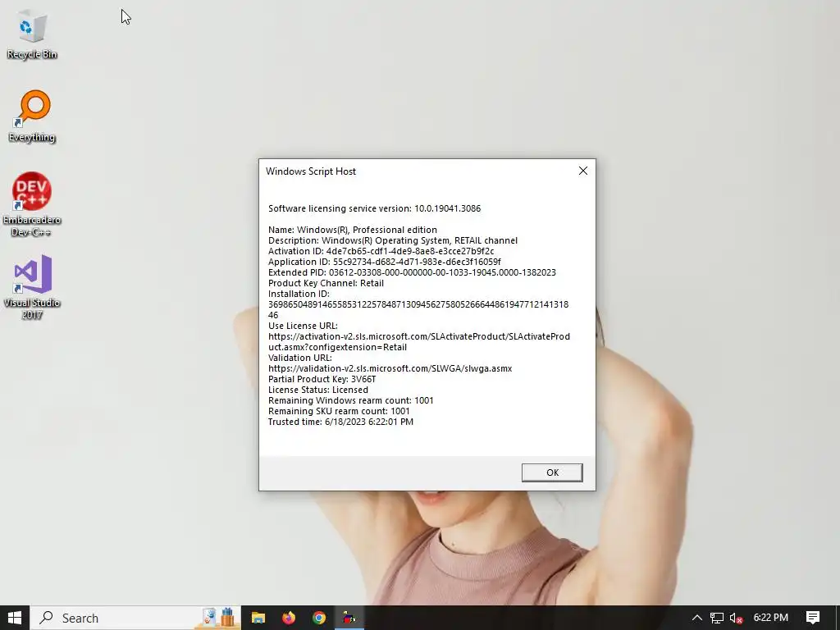The height and width of the screenshot is (630, 840).
Task: Click the Partial Product Key: 3V66T line
Action: pos(322,379)
